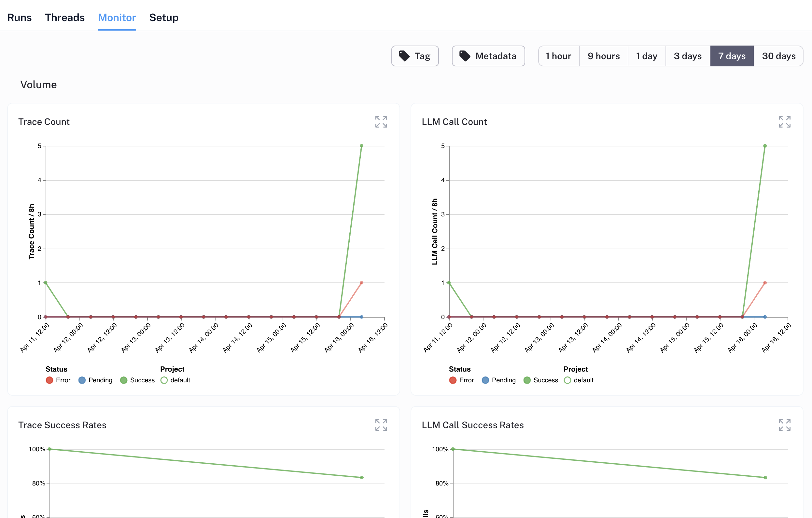
Task: Toggle the Pending status in Trace Count legend
Action: pyautogui.click(x=82, y=380)
